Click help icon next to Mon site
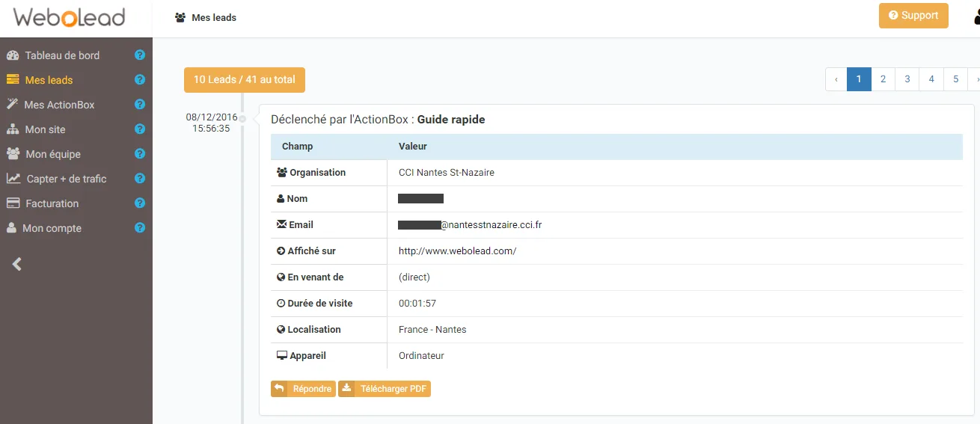Screen dimensions: 980x424 [x=139, y=129]
